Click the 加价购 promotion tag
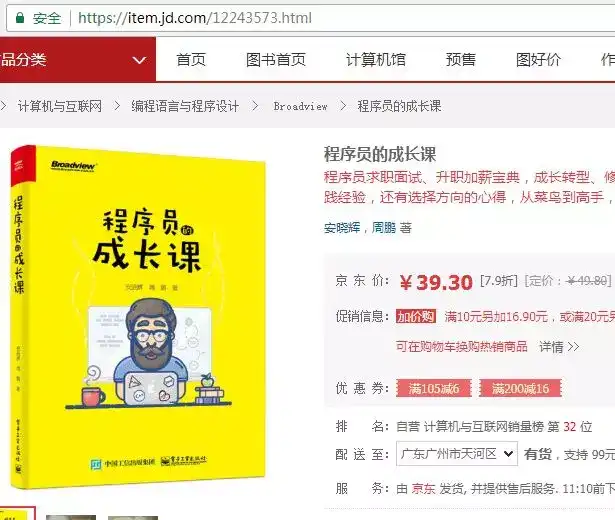The image size is (615, 520). [x=416, y=316]
